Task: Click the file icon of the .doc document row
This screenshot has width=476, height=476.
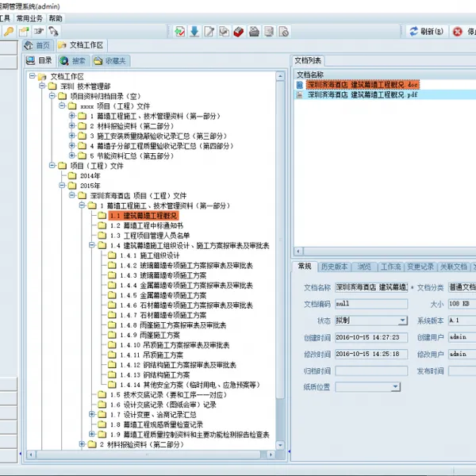Action: coord(300,85)
